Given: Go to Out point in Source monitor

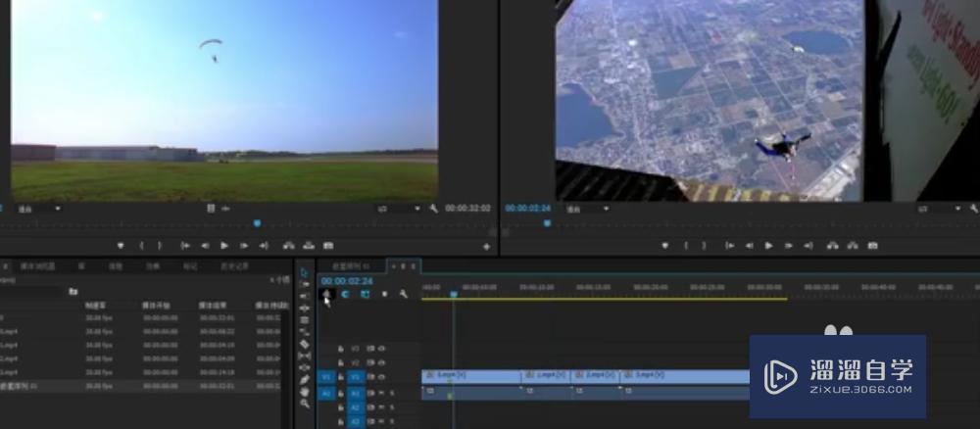Looking at the screenshot, I should (x=264, y=246).
